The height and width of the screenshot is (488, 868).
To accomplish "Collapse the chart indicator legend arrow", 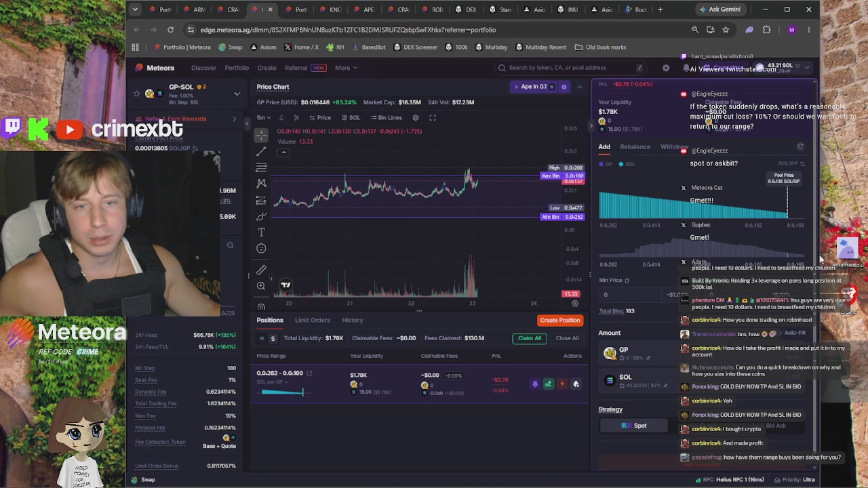I will click(283, 152).
